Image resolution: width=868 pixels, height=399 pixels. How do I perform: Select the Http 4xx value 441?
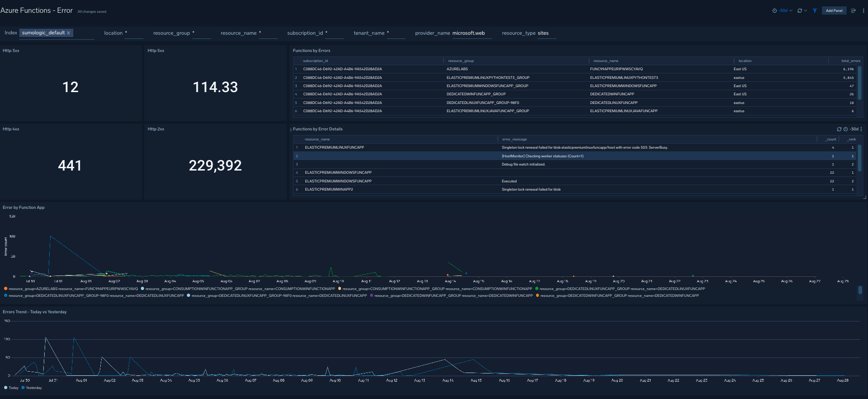coord(70,166)
